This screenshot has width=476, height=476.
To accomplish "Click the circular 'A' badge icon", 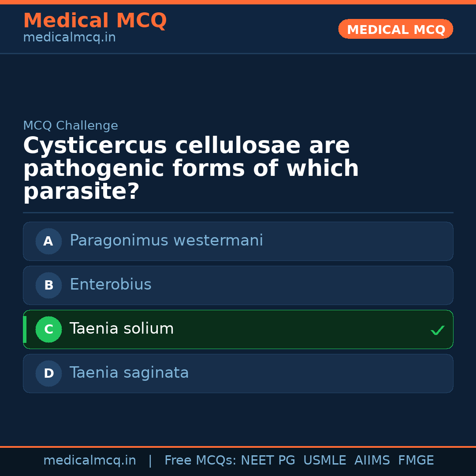I will [48, 241].
